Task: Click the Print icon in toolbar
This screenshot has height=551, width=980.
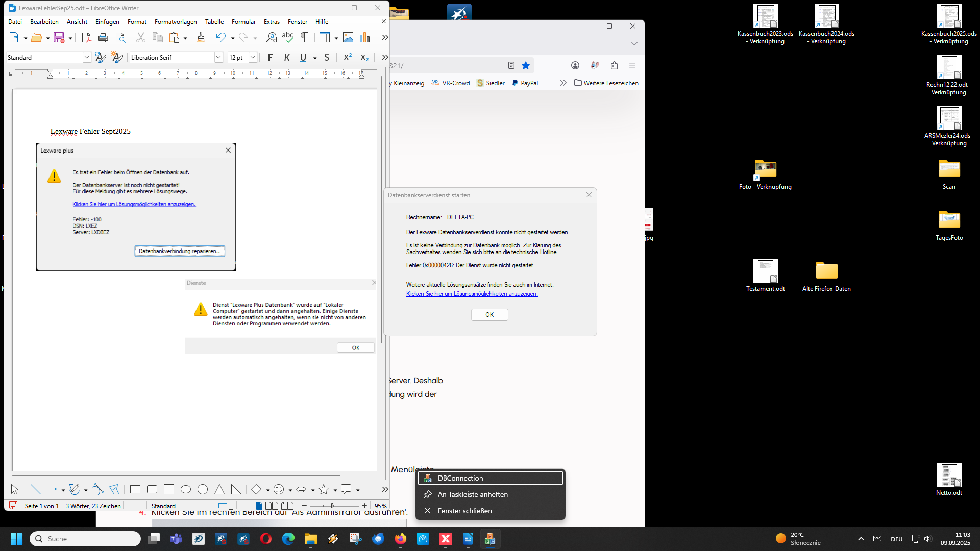Action: click(103, 37)
